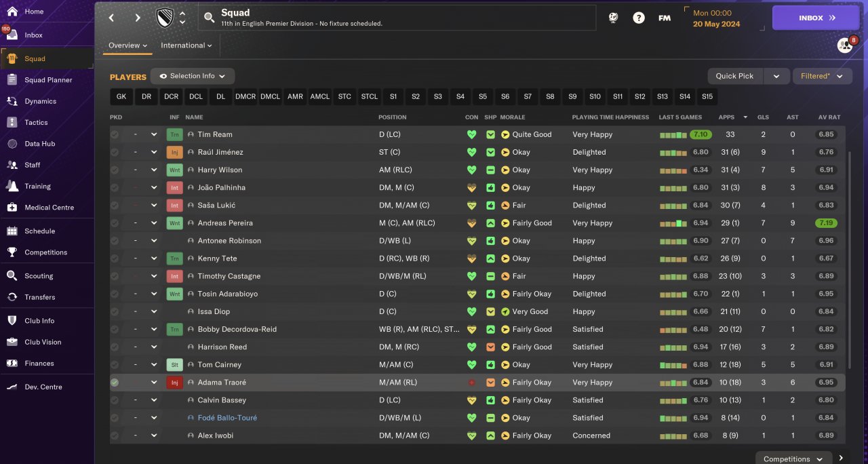The image size is (868, 464).
Task: Toggle the pick checkbox for Tim Ream
Action: [x=115, y=134]
